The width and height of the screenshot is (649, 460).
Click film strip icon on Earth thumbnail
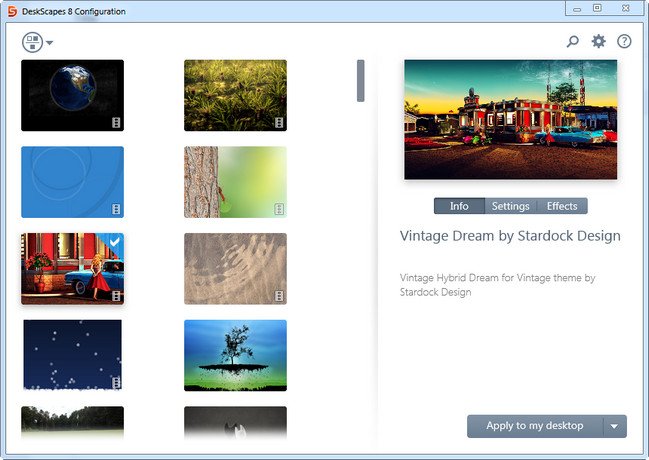pos(116,123)
